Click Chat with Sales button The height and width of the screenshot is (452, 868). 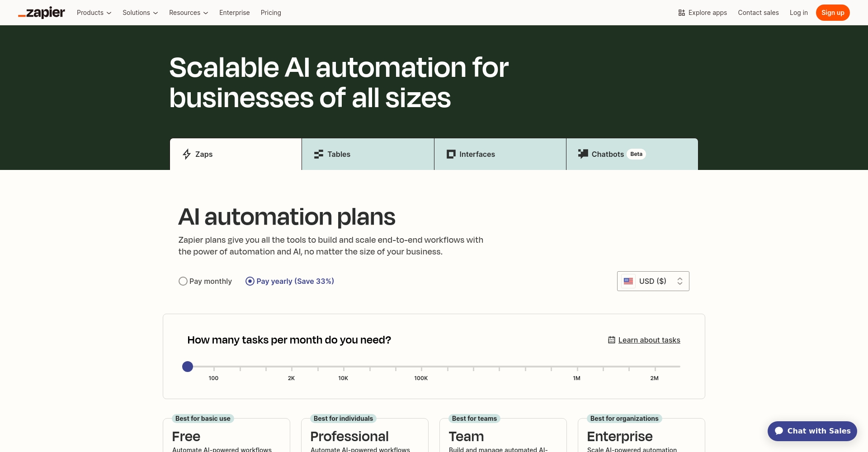[x=812, y=431]
